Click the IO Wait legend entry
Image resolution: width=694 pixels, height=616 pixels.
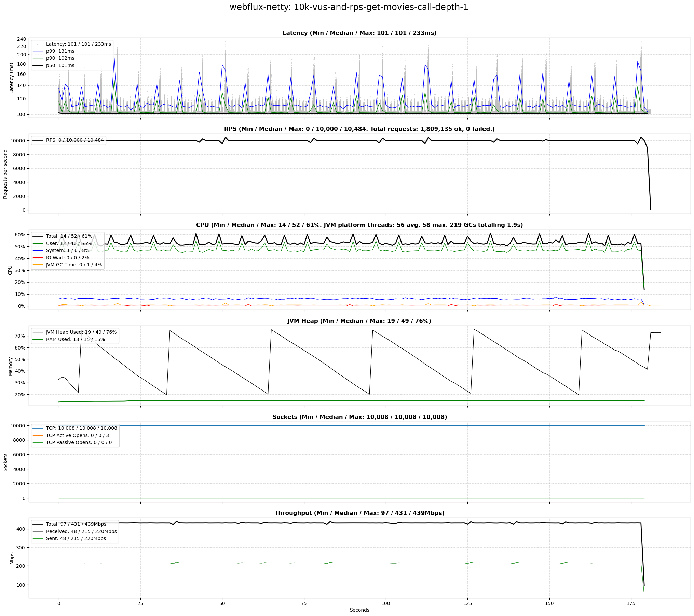click(x=67, y=258)
